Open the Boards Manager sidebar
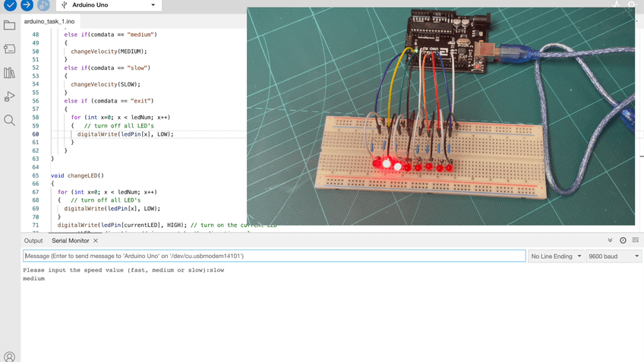The image size is (644, 362). click(x=10, y=49)
